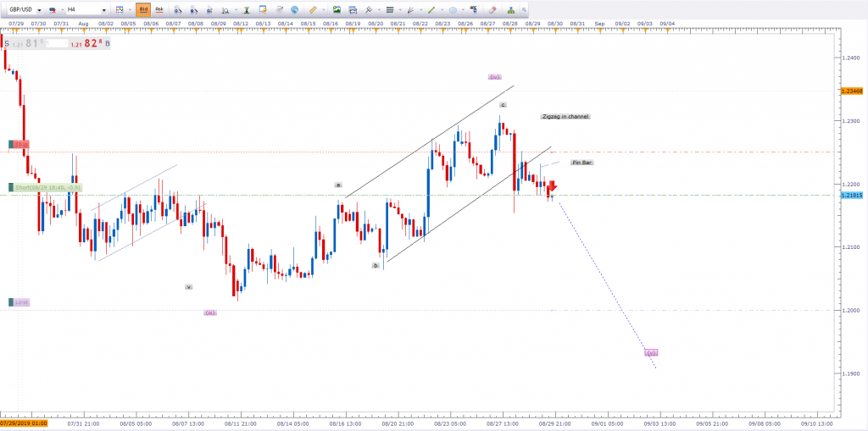This screenshot has height=431, width=868.
Task: Toggle the Ask price display
Action: pos(159,10)
